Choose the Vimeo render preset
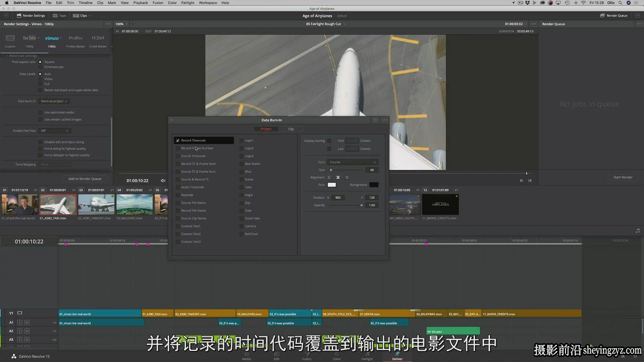This screenshot has height=362, width=644. [51, 38]
